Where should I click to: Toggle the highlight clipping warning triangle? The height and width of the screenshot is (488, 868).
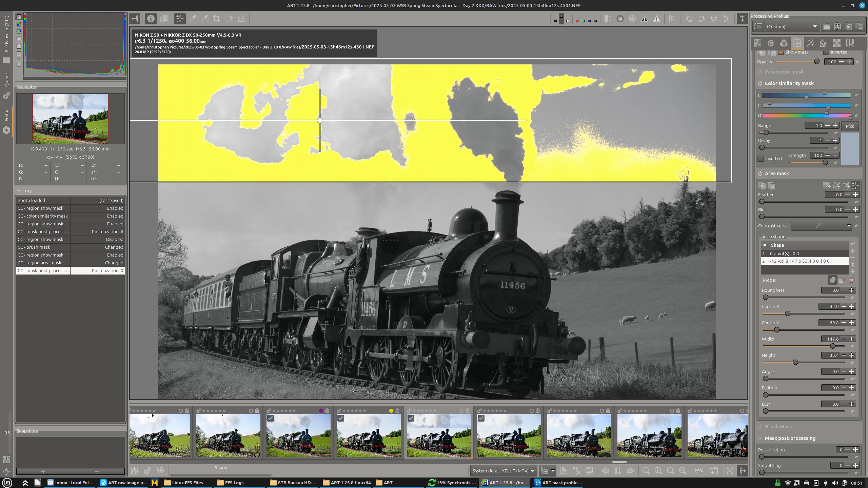tap(657, 19)
